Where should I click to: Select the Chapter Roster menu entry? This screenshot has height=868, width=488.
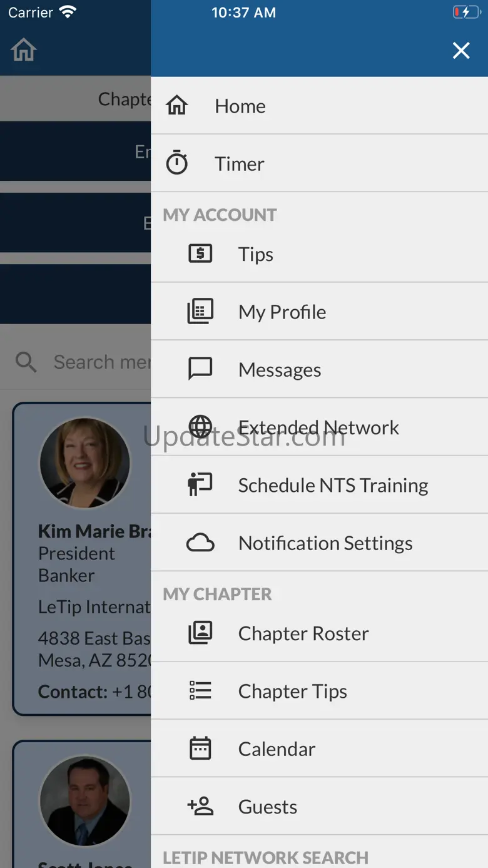click(x=303, y=633)
